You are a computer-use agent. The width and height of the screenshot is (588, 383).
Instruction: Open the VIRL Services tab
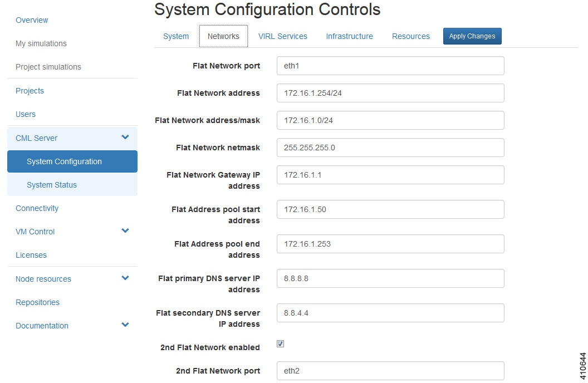pyautogui.click(x=282, y=36)
